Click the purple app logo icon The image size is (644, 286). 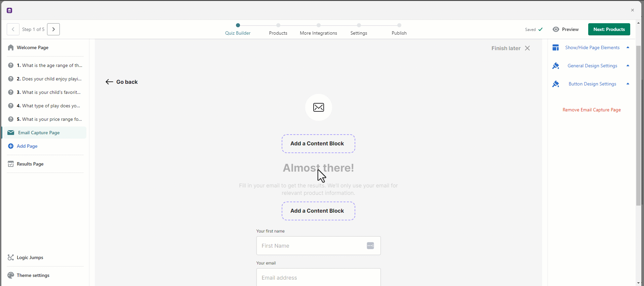tap(9, 10)
